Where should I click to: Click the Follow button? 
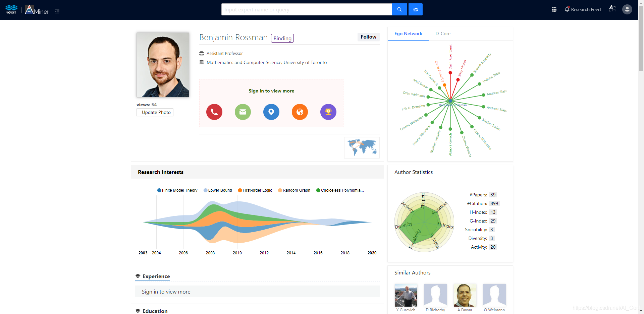pyautogui.click(x=368, y=37)
